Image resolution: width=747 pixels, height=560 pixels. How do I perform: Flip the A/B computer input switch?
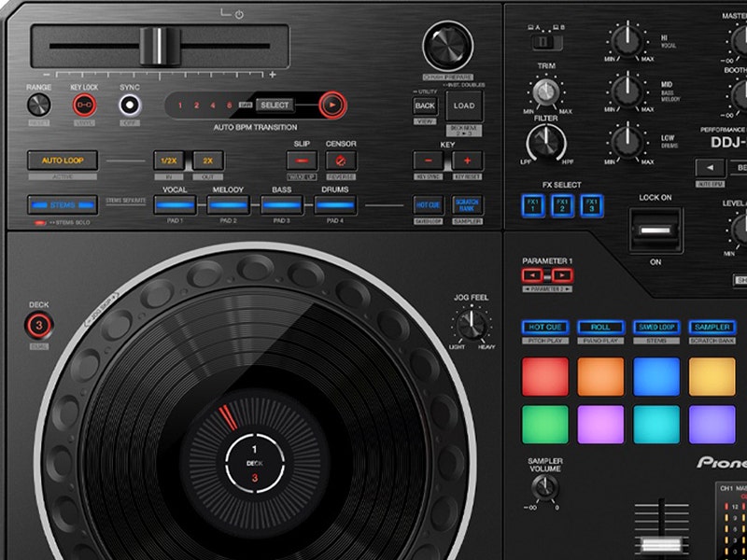(546, 43)
